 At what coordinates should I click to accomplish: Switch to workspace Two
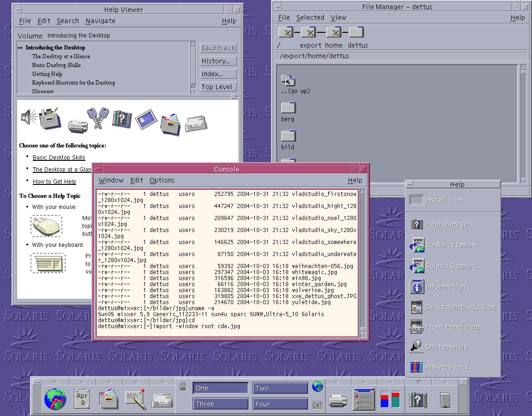(280, 388)
